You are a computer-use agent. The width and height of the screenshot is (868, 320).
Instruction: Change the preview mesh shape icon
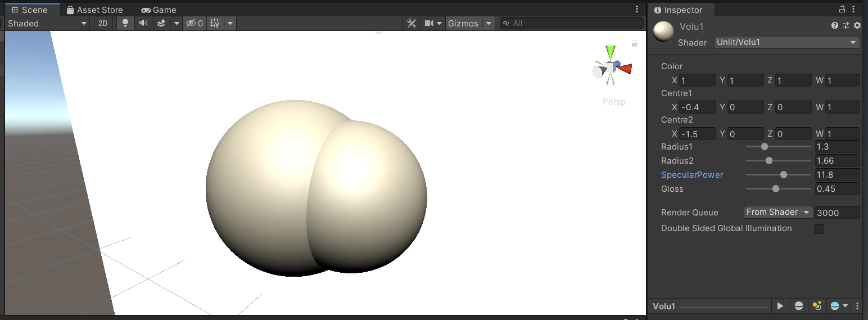[798, 306]
